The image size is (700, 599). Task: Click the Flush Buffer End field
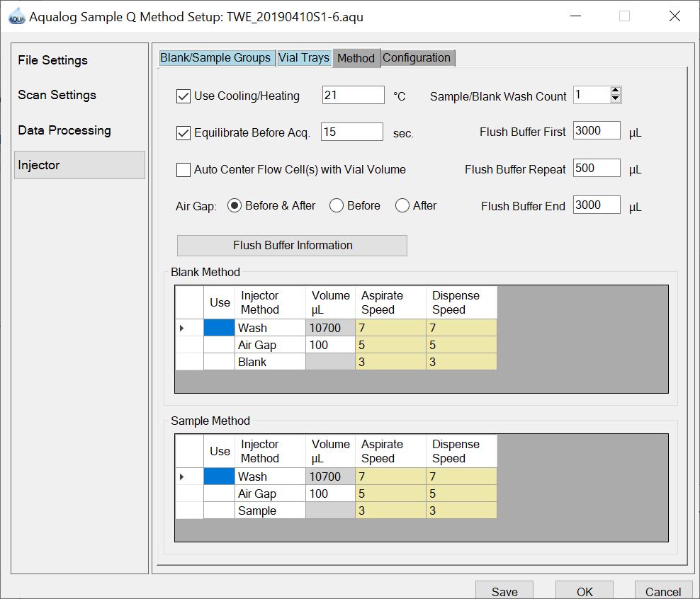(x=597, y=205)
